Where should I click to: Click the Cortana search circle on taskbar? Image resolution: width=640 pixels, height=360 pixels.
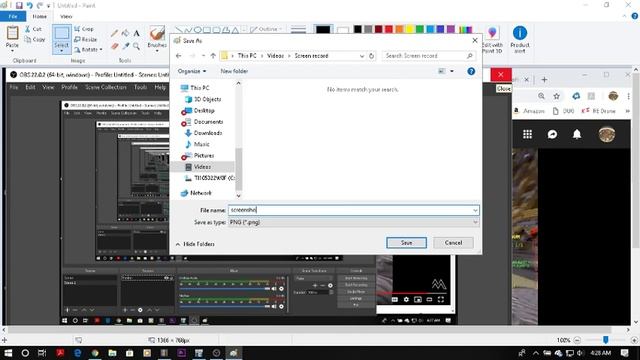(x=25, y=353)
